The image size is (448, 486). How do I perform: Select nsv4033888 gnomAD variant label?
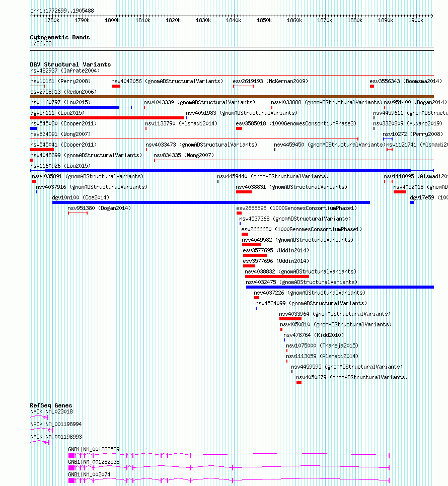[327, 102]
